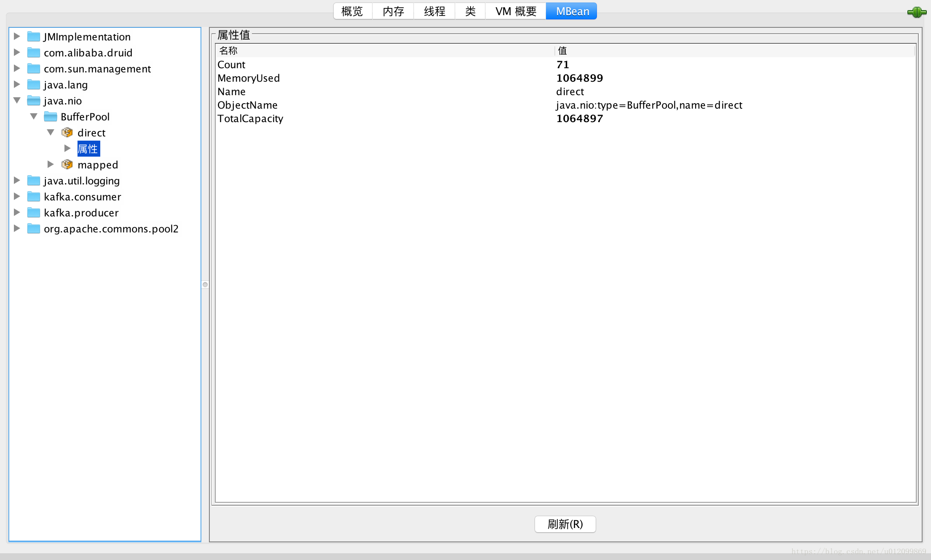Collapse the BufferPool tree node
The height and width of the screenshot is (560, 931).
pyautogui.click(x=34, y=116)
